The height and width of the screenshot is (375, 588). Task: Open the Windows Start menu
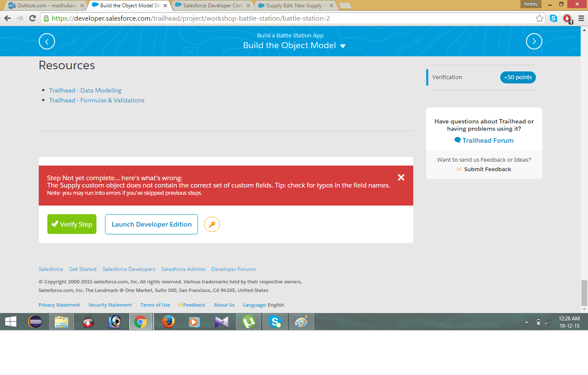point(10,322)
